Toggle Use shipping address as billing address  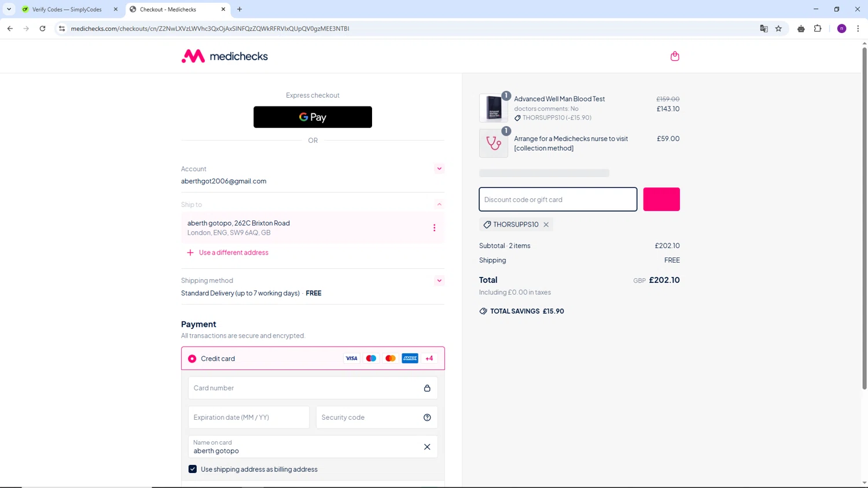(193, 469)
